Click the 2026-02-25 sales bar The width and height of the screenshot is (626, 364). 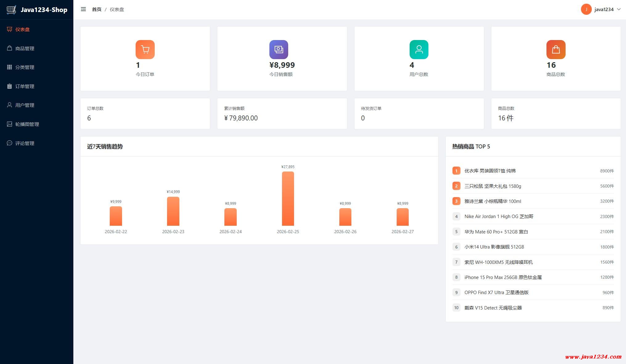click(x=288, y=199)
